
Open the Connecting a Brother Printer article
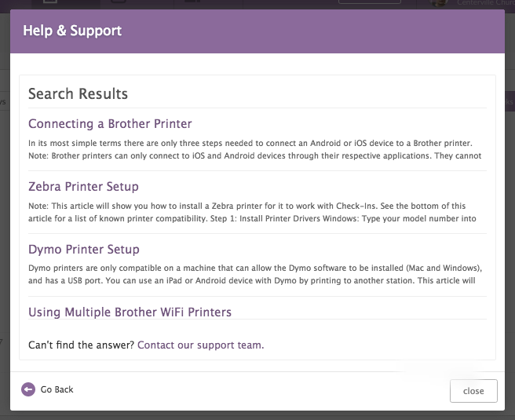110,124
